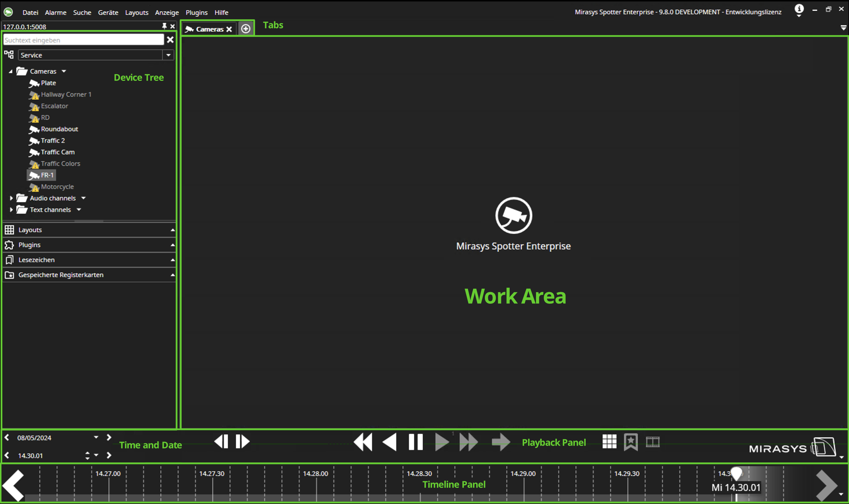The height and width of the screenshot is (504, 849).
Task: Click the filmstrip export icon
Action: tap(652, 442)
